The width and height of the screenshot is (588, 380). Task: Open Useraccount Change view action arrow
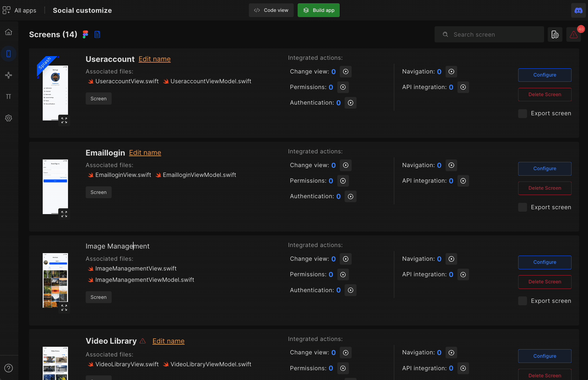(x=346, y=72)
